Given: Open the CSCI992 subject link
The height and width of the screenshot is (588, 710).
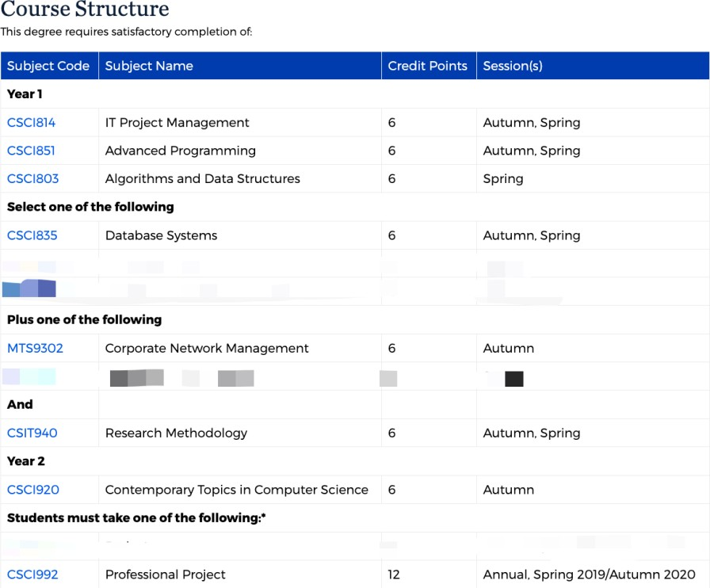Looking at the screenshot, I should 32,574.
